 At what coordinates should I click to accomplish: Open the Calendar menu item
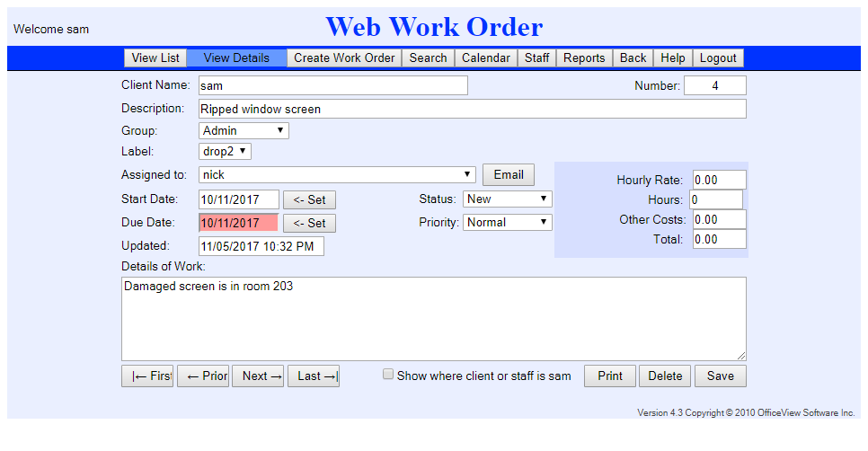[485, 57]
